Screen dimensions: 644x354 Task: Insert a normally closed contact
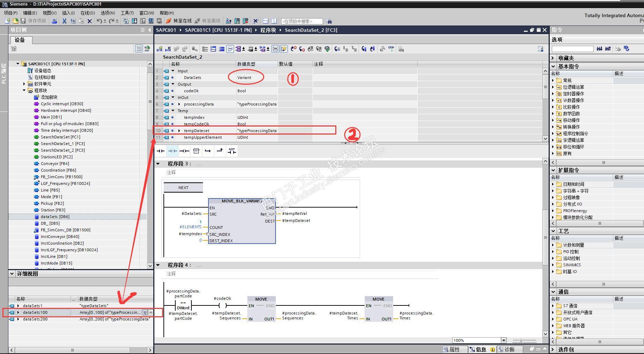[173, 151]
